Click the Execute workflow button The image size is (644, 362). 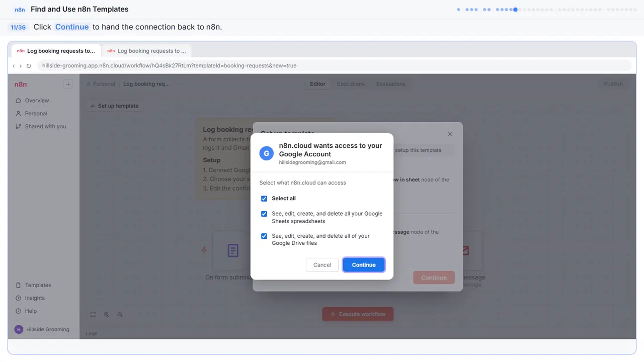point(358,314)
